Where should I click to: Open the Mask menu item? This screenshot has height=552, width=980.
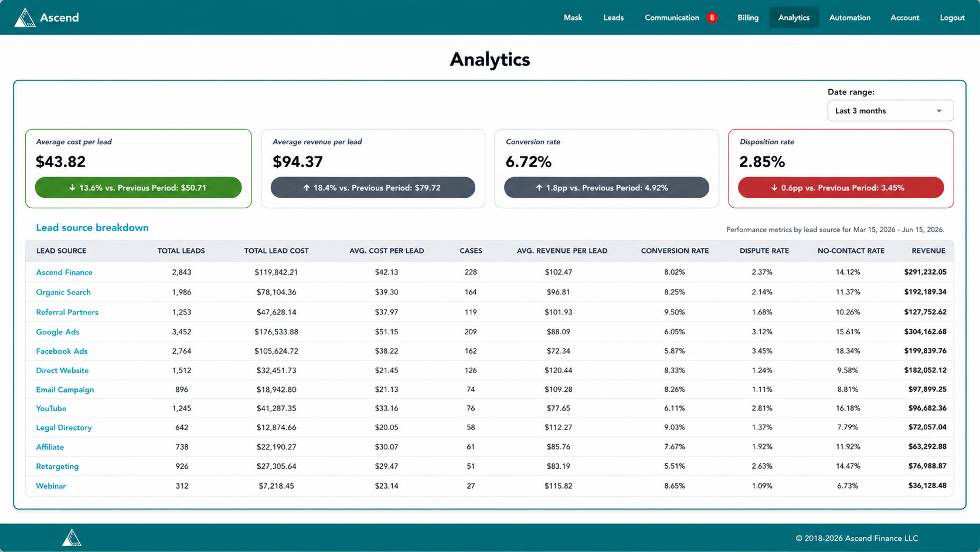(573, 18)
